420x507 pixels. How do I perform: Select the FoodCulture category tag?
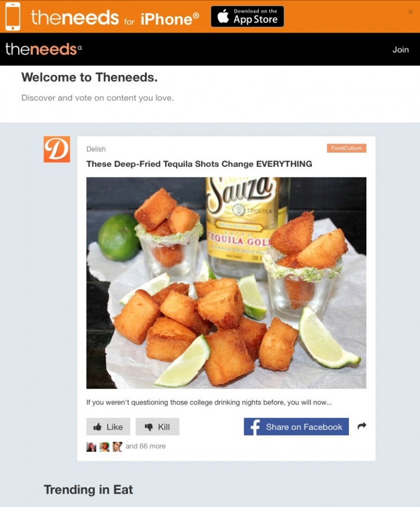(347, 148)
